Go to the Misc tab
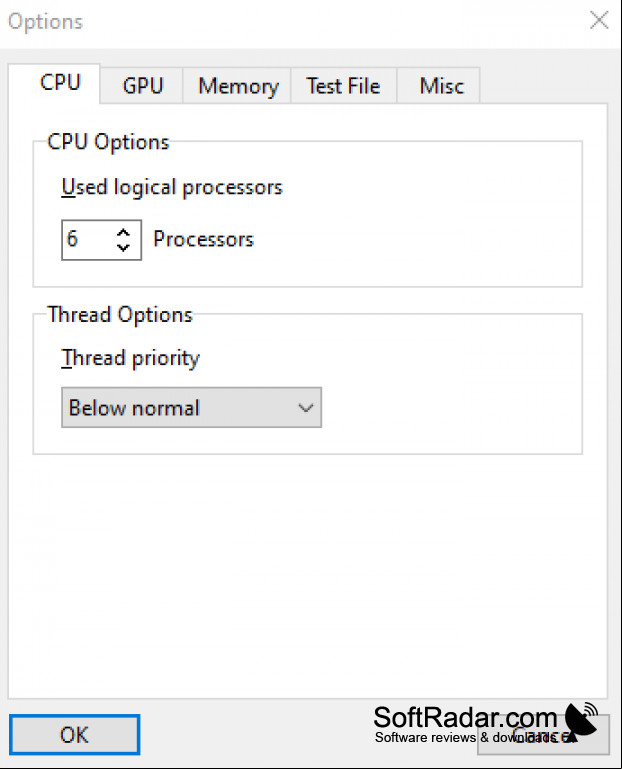 441,86
